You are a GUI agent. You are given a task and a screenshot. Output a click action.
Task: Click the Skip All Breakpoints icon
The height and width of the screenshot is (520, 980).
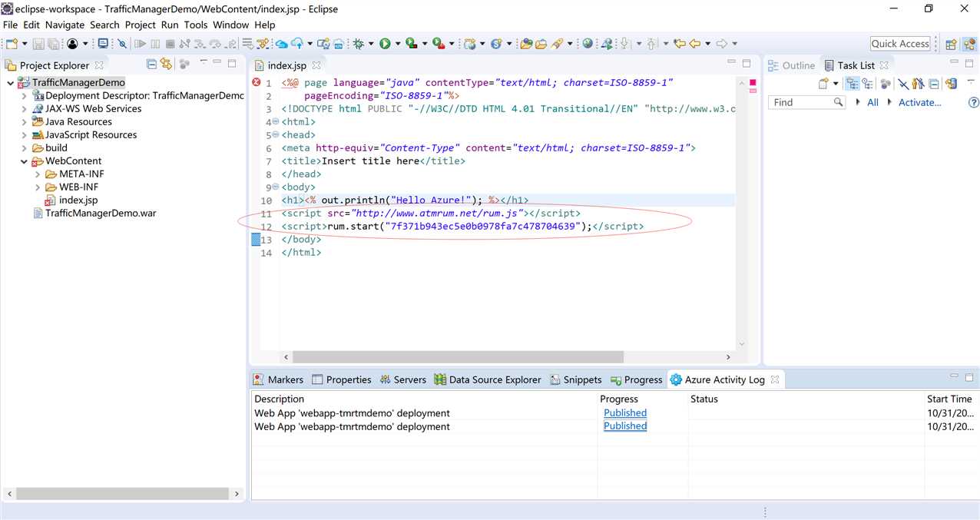122,44
